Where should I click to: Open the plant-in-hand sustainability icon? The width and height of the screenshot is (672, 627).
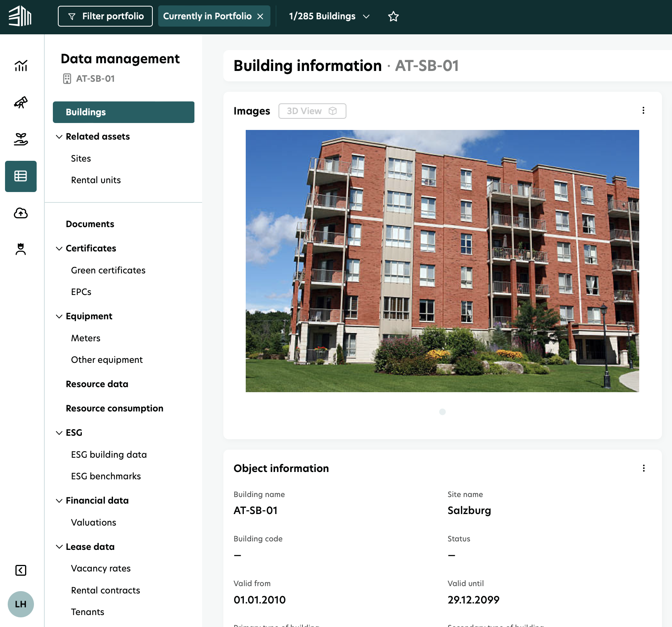(21, 139)
